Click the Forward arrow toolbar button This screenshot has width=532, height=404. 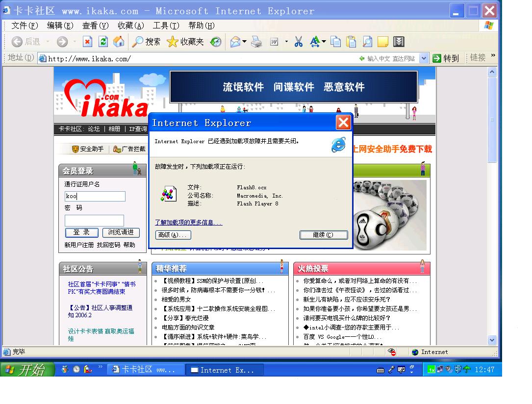(62, 42)
